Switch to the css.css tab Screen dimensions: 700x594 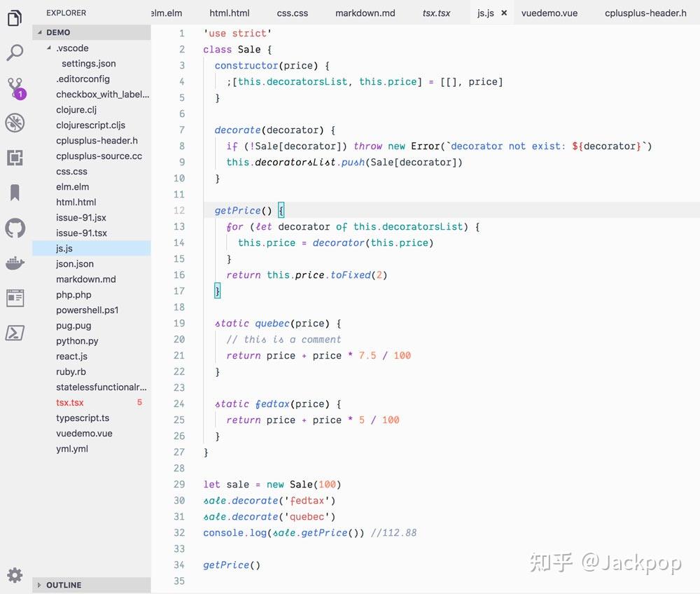[x=293, y=13]
